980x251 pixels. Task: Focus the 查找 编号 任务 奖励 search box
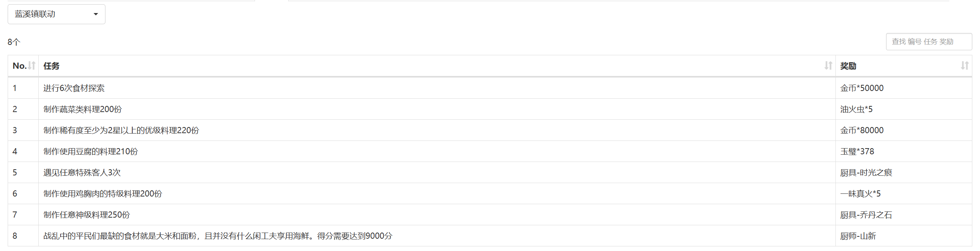coord(929,41)
